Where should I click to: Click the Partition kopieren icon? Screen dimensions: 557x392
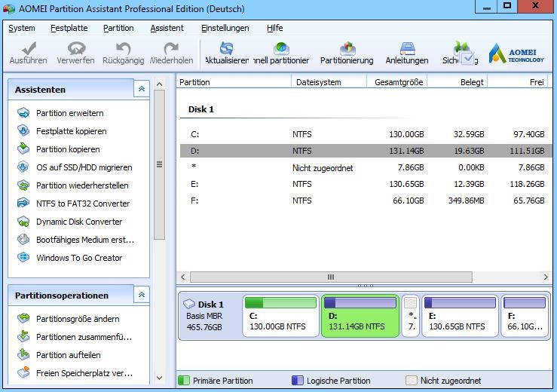point(23,149)
